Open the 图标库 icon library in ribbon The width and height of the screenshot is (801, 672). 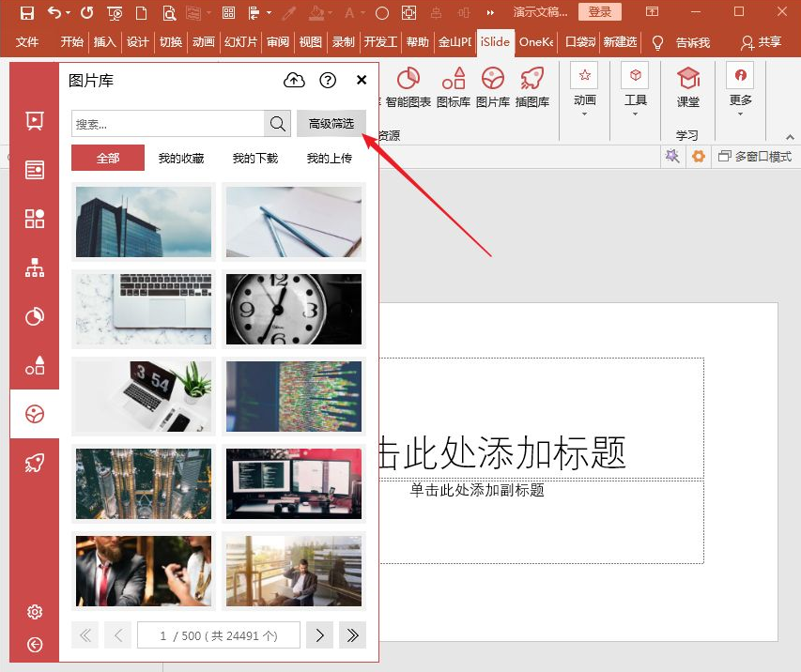(453, 87)
